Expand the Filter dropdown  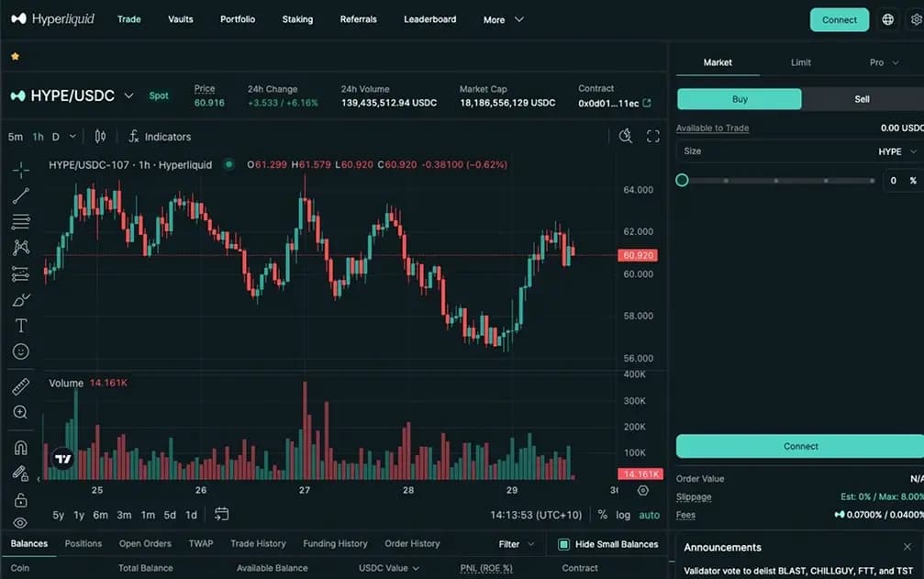click(x=517, y=544)
